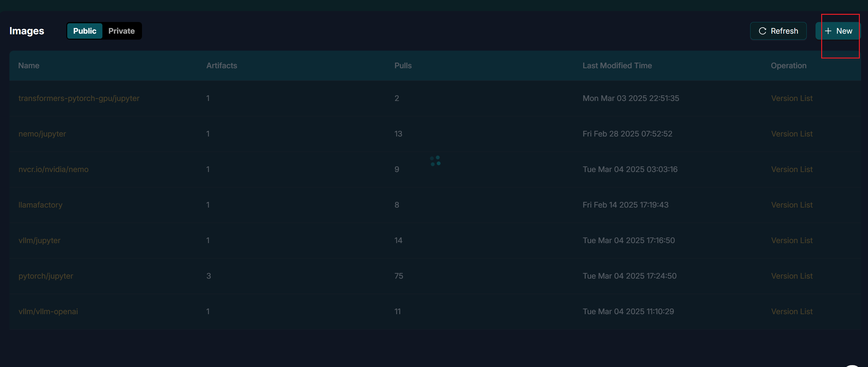Show Version List for llamafactory
Viewport: 868px width, 367px height.
click(792, 205)
